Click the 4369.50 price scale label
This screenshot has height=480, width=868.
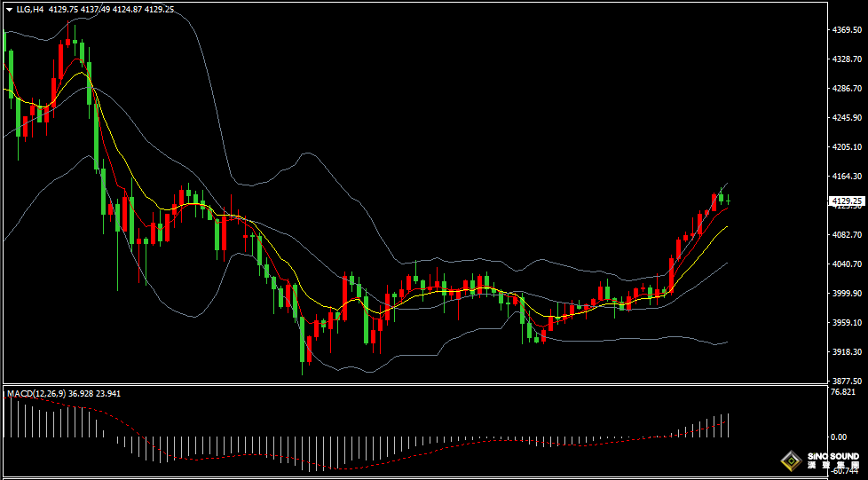[847, 30]
